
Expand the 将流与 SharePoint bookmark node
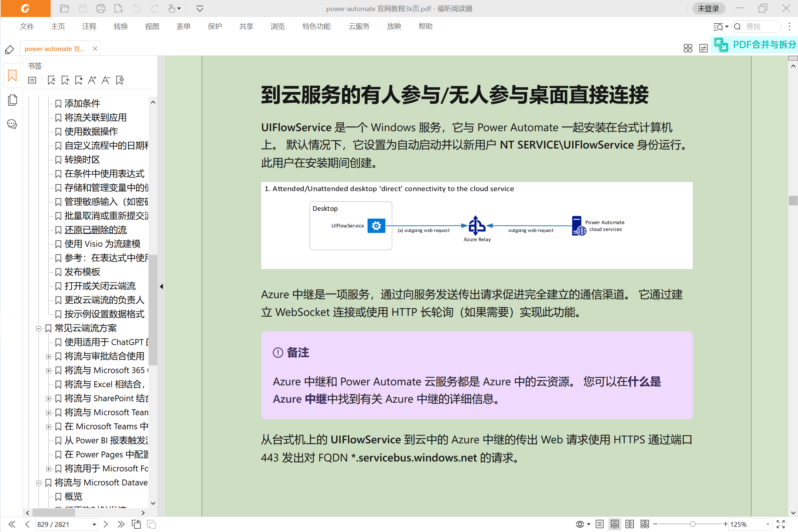click(48, 399)
